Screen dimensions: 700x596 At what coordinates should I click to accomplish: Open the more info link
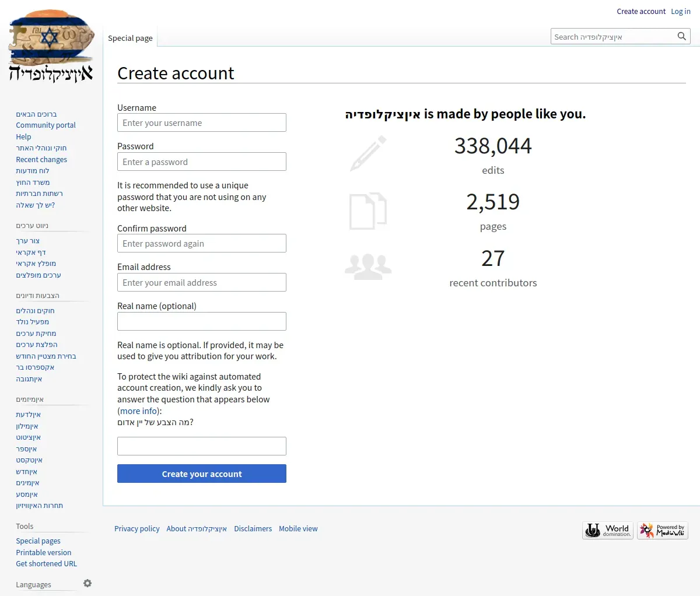point(139,411)
